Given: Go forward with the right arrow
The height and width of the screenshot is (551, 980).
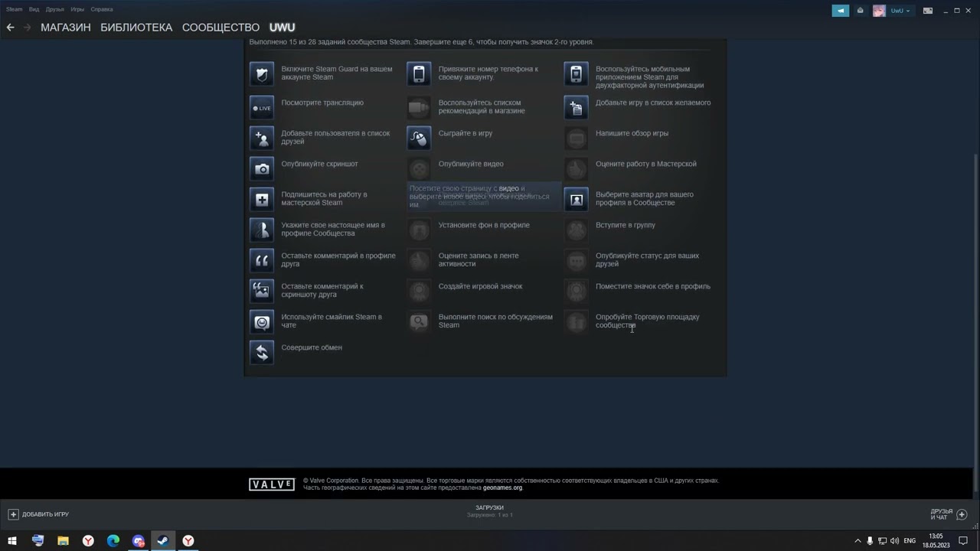Looking at the screenshot, I should 28,28.
